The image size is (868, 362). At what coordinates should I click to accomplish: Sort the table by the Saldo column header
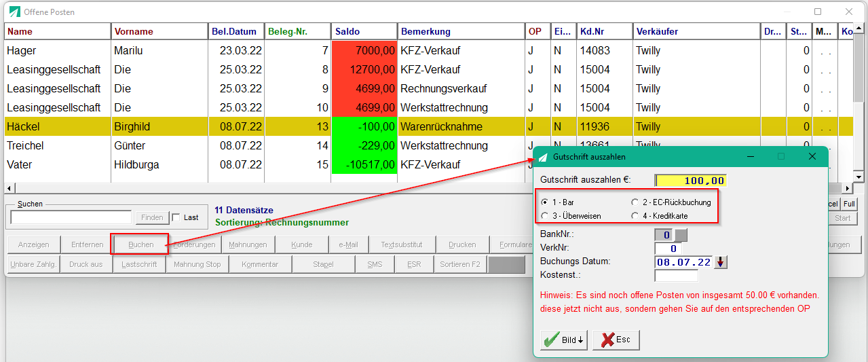tap(364, 31)
